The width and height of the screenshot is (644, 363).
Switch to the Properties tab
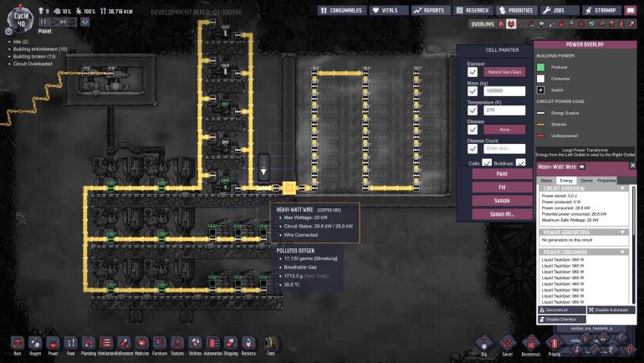[606, 181]
